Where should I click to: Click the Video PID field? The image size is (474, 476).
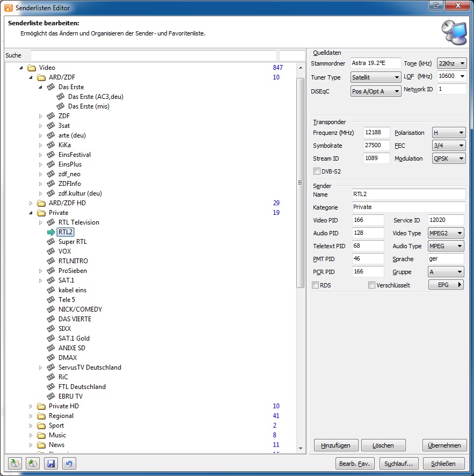click(x=368, y=220)
